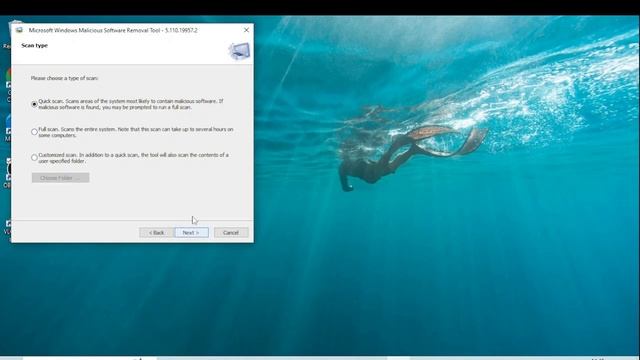Click the window title text
The width and height of the screenshot is (640, 360).
113,30
